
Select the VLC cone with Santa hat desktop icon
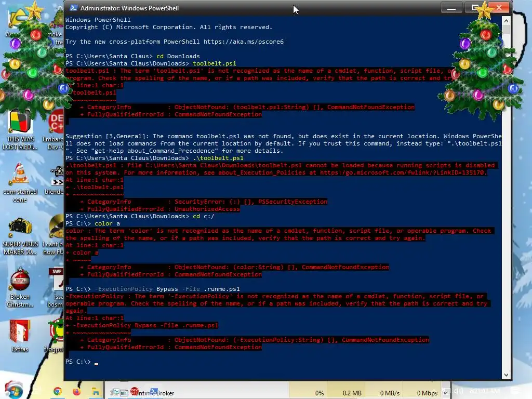tap(20, 183)
